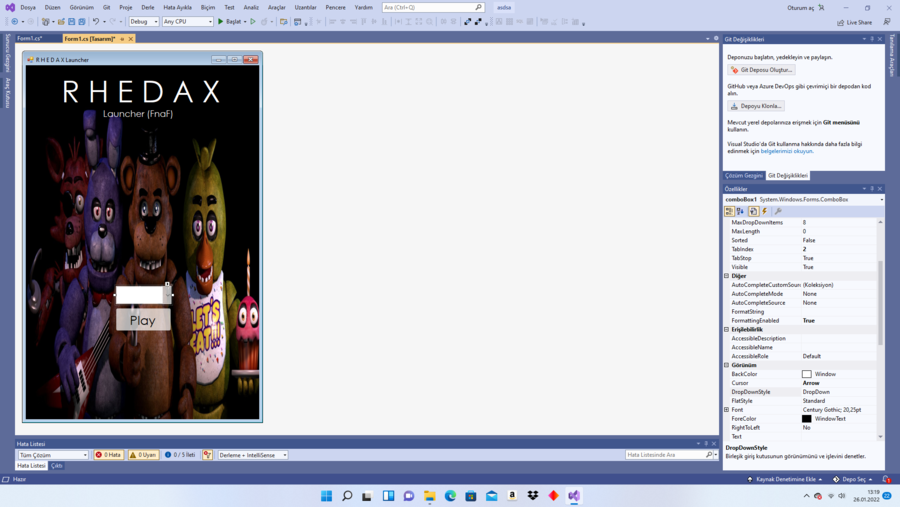Click the build filter icon in Hata Listesi

207,455
